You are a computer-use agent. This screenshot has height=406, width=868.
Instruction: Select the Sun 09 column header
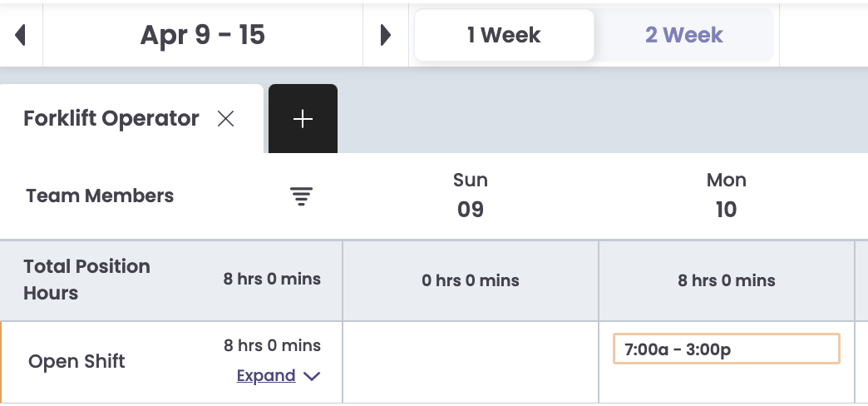(471, 195)
